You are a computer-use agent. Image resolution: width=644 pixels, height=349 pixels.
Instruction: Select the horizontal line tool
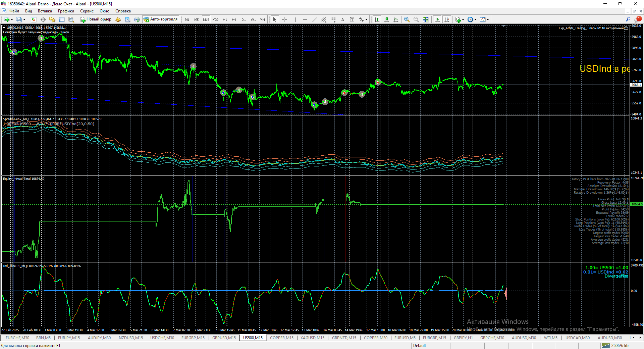[x=305, y=19]
